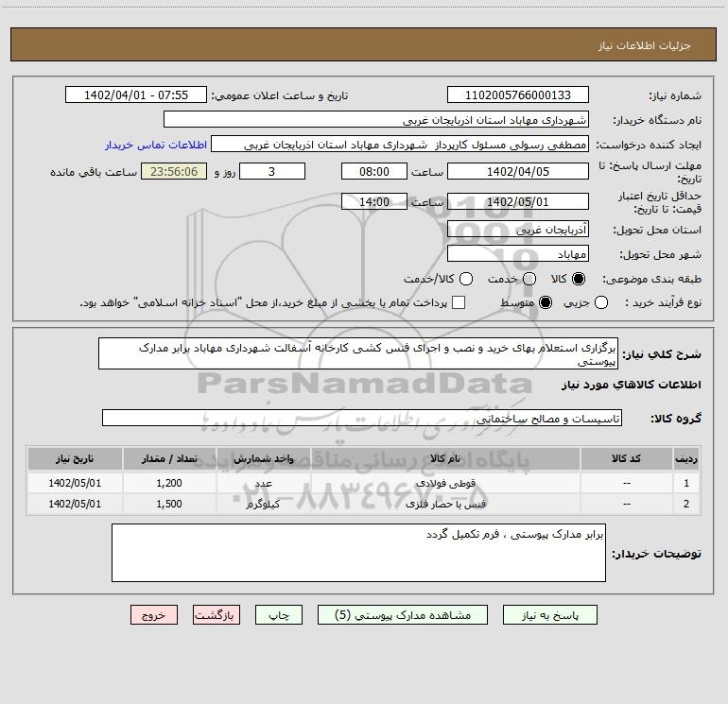Click the ایجاد کننده درخواست field

(x=400, y=145)
